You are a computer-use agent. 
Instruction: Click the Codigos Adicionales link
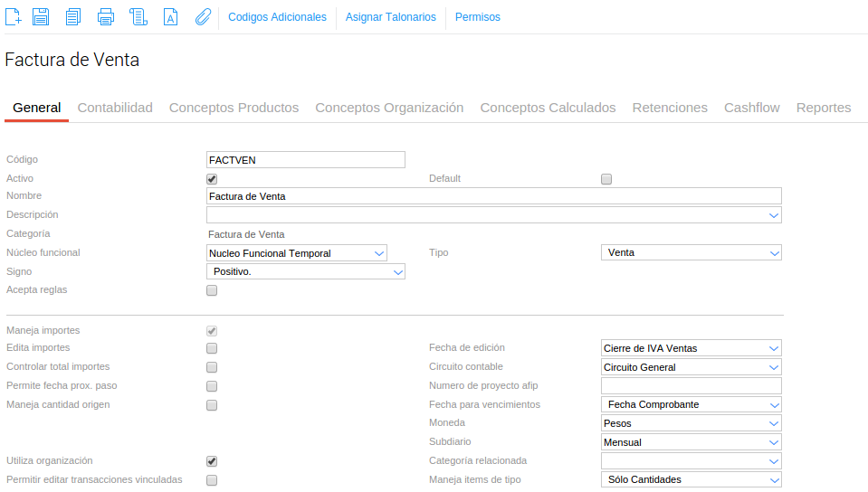[x=277, y=17]
